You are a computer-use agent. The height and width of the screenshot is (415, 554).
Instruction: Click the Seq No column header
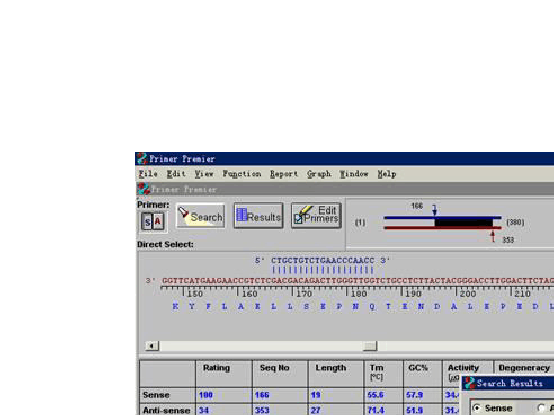point(275,368)
